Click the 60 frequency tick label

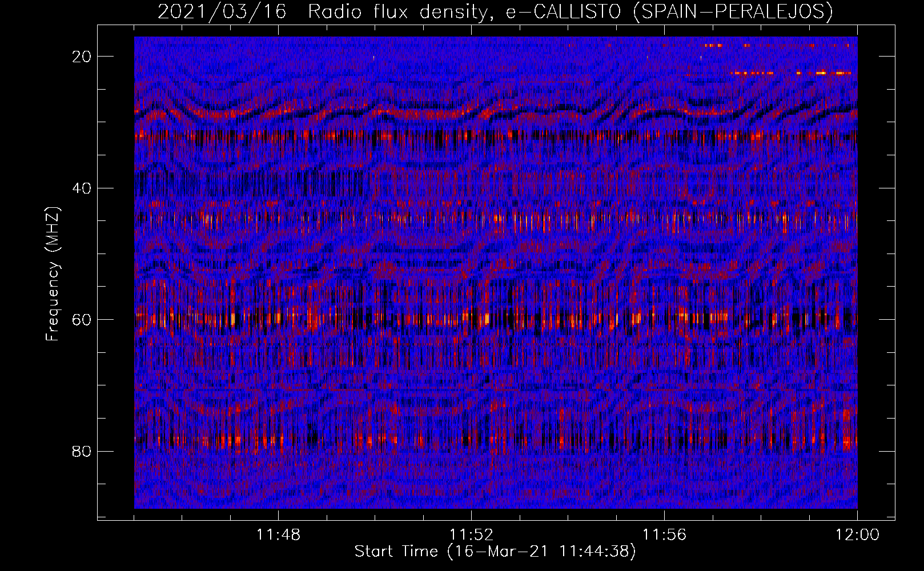click(82, 320)
